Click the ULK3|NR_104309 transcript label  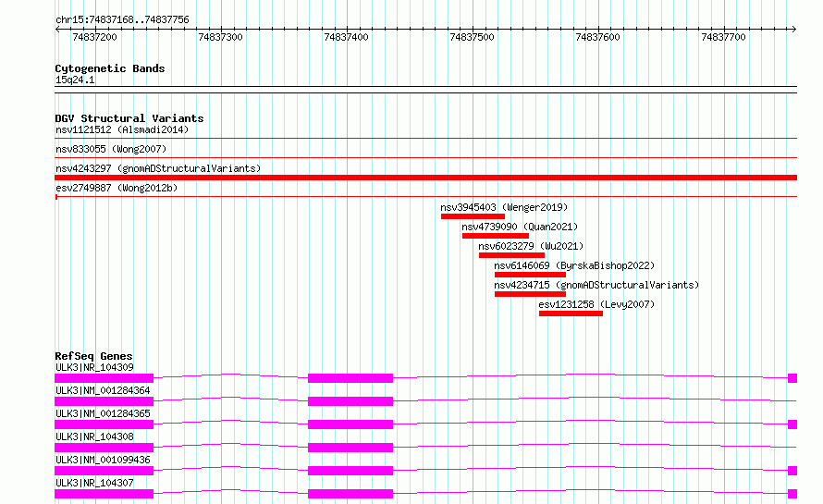click(94, 367)
